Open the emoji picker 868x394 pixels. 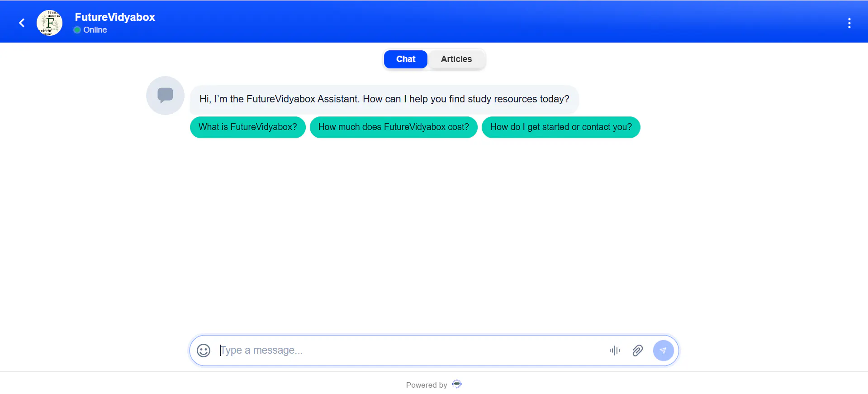pos(204,351)
